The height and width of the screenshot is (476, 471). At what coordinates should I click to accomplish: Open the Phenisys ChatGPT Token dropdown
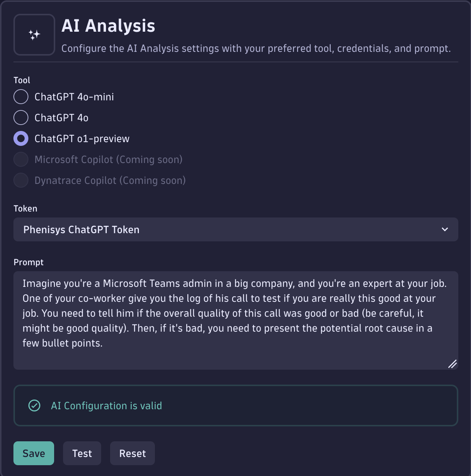[x=236, y=229]
